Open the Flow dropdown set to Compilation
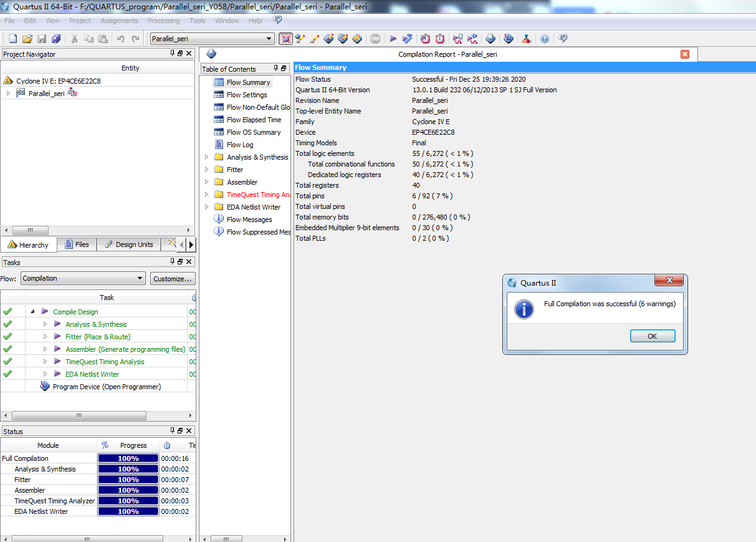 tap(83, 278)
